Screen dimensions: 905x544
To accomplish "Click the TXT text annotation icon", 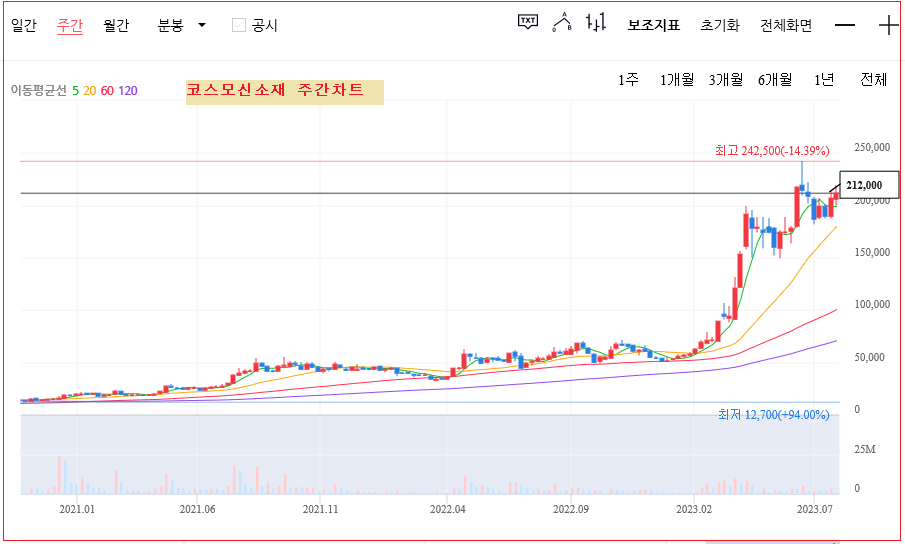I will click(528, 22).
